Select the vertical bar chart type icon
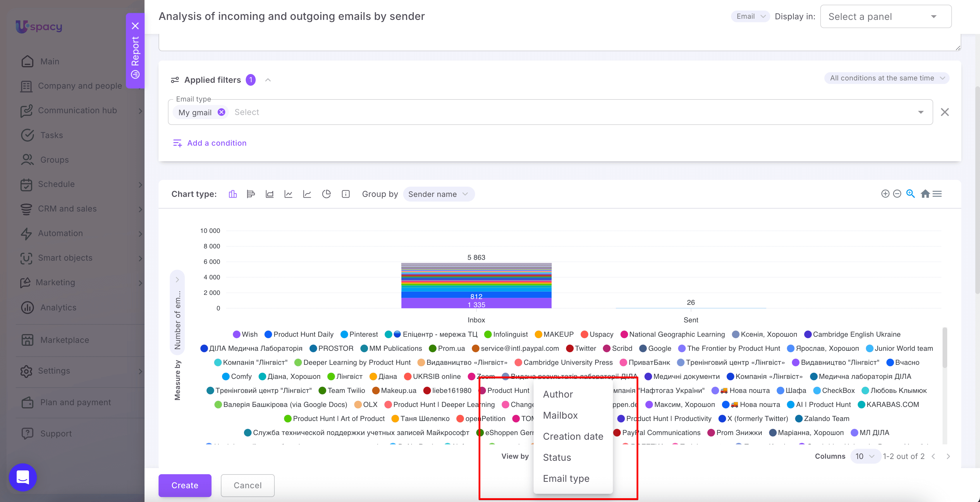The width and height of the screenshot is (980, 502). coord(233,194)
